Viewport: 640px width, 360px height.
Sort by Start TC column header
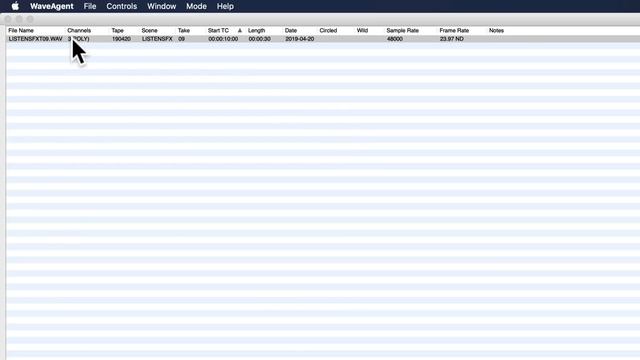[x=218, y=31]
